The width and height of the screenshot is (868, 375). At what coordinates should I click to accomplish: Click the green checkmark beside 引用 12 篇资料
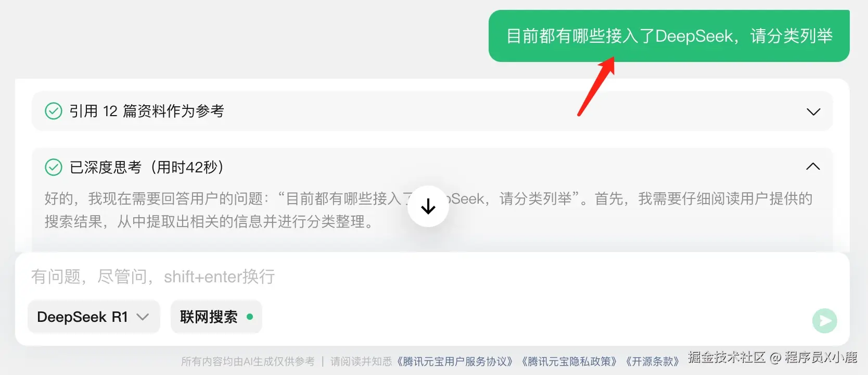click(54, 111)
